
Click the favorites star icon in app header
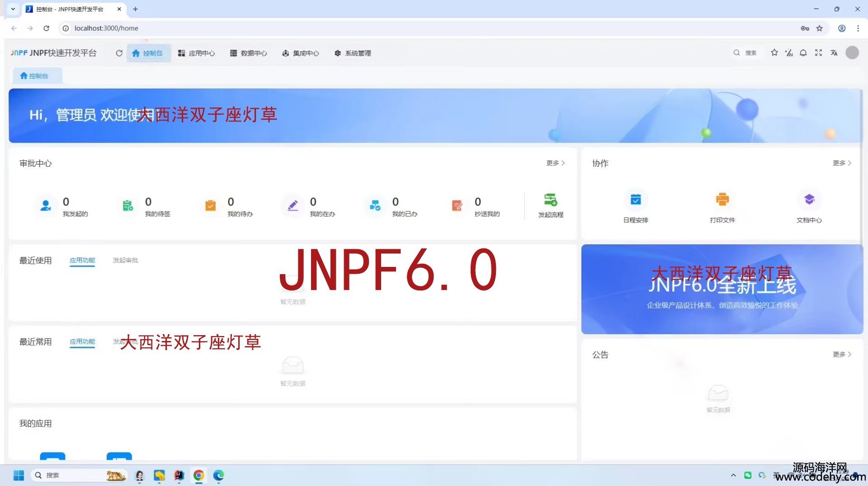click(x=774, y=53)
